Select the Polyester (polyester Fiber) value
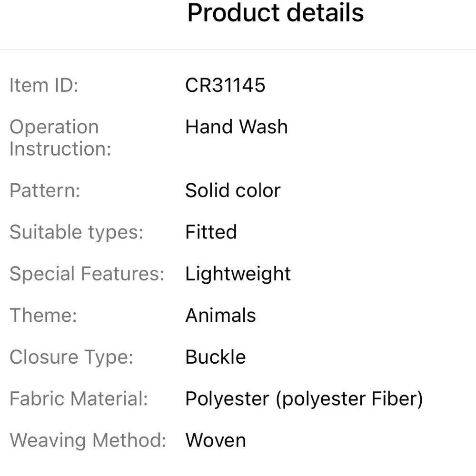Viewport: 476px width, 476px height. tap(304, 399)
